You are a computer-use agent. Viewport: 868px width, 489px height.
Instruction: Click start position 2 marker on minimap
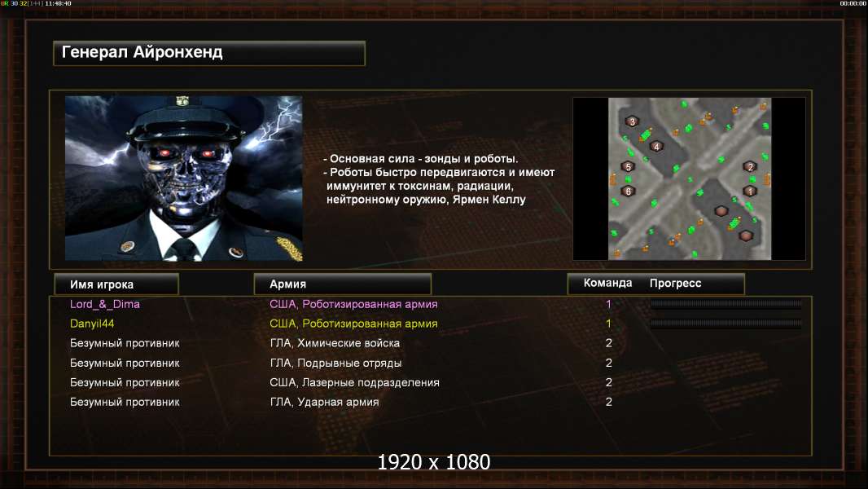750,166
